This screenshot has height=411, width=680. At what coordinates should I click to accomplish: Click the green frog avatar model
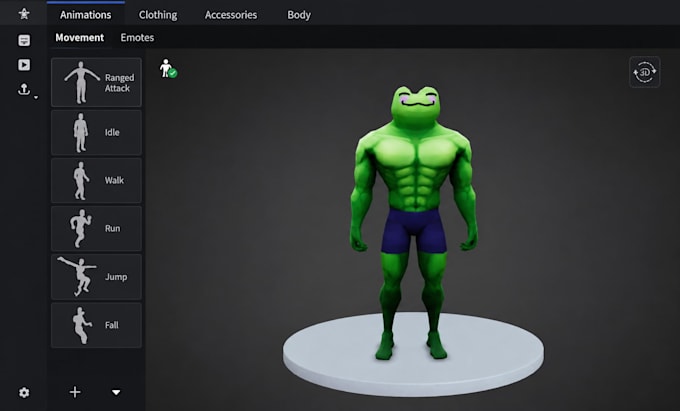coord(414,223)
